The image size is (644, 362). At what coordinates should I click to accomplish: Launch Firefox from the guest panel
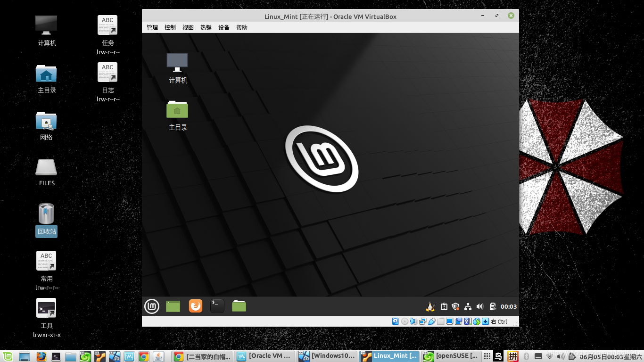pyautogui.click(x=196, y=306)
